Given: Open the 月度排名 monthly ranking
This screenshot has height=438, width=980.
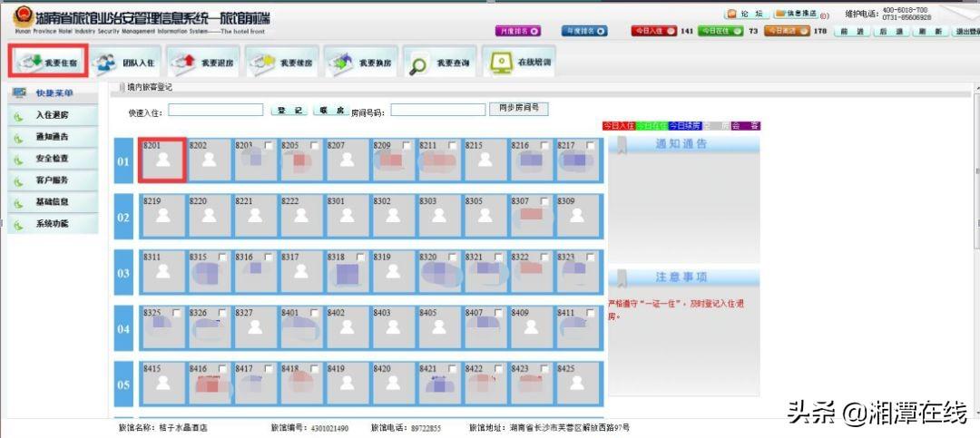Looking at the screenshot, I should click(517, 31).
